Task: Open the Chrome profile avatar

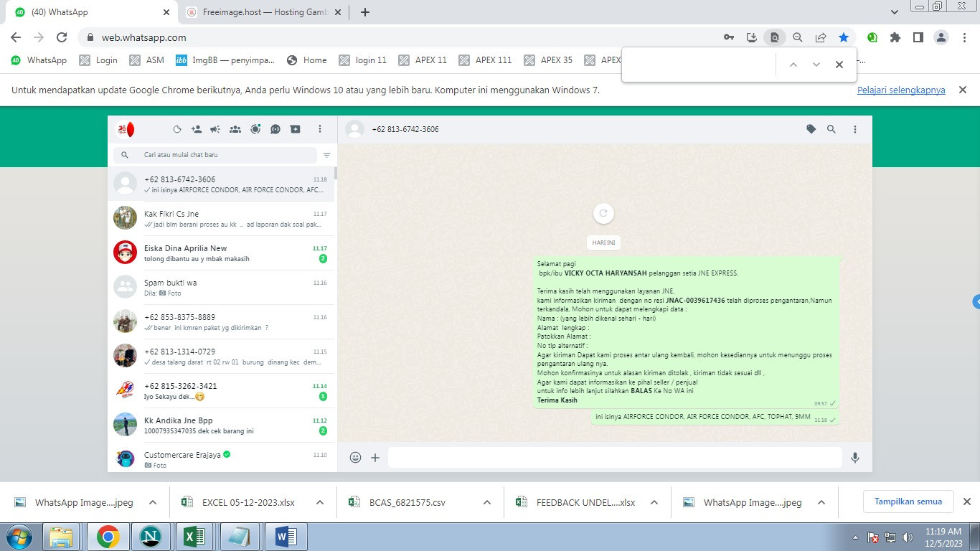Action: pyautogui.click(x=942, y=37)
